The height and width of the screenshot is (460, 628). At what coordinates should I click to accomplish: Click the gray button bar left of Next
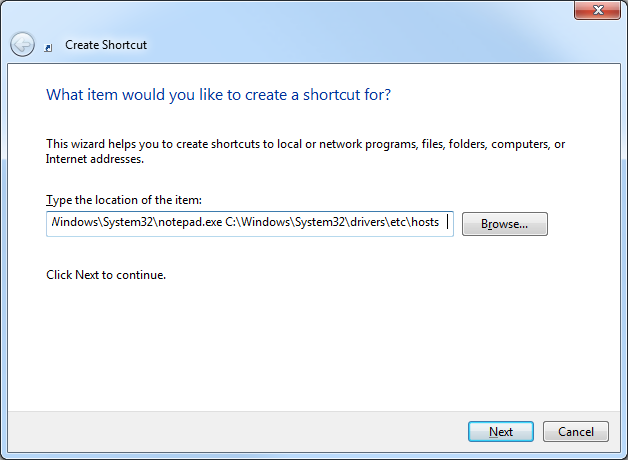(x=236, y=432)
